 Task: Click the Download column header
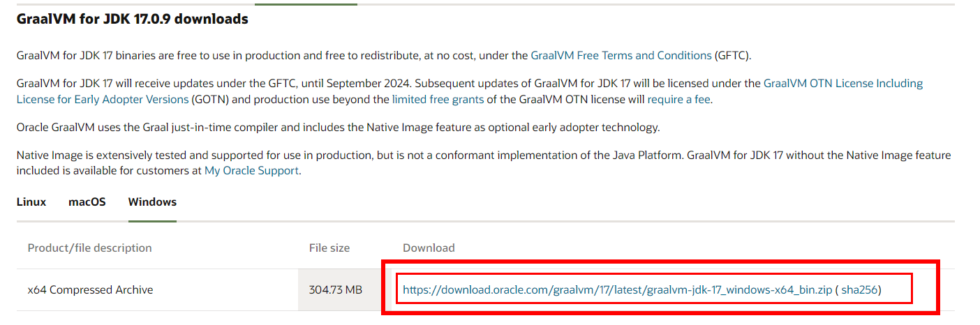click(x=429, y=248)
